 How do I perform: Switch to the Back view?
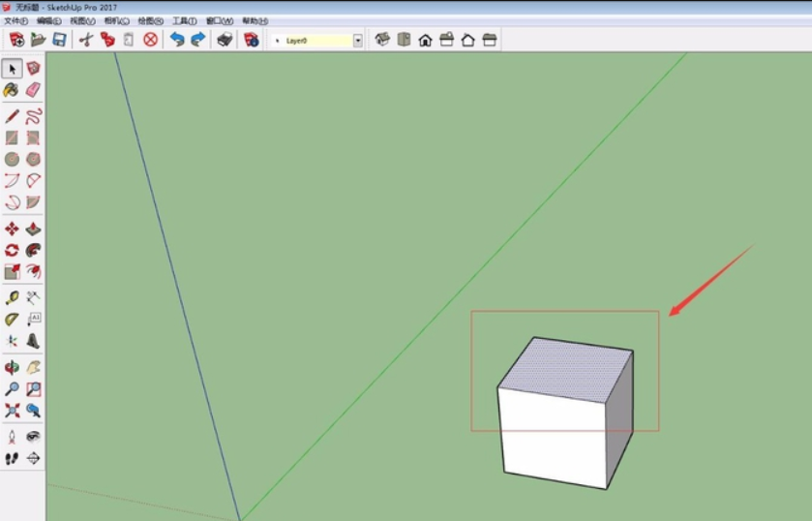tap(468, 40)
